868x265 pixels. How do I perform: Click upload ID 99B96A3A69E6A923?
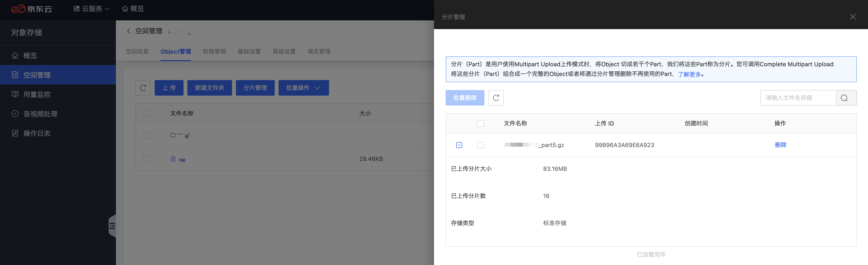pyautogui.click(x=624, y=145)
